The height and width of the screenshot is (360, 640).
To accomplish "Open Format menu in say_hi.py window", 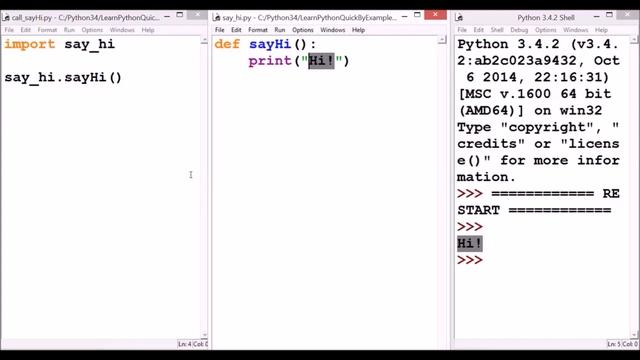I will point(258,30).
